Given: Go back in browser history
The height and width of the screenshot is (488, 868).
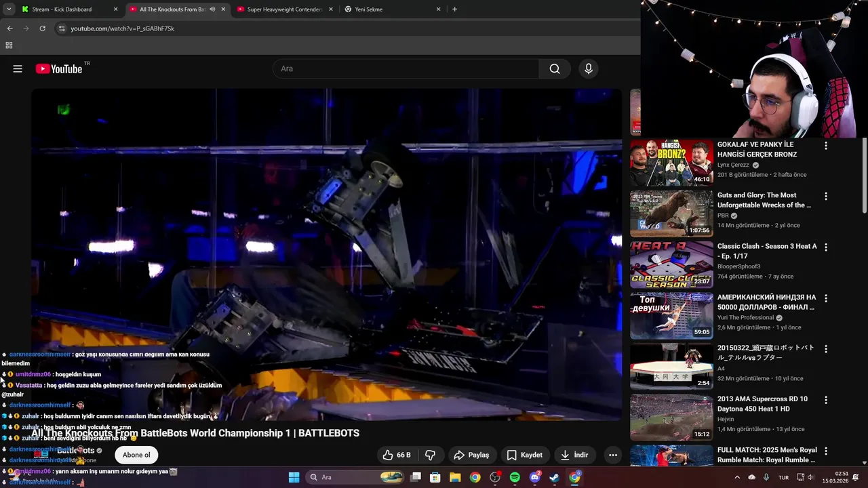Looking at the screenshot, I should 10,28.
